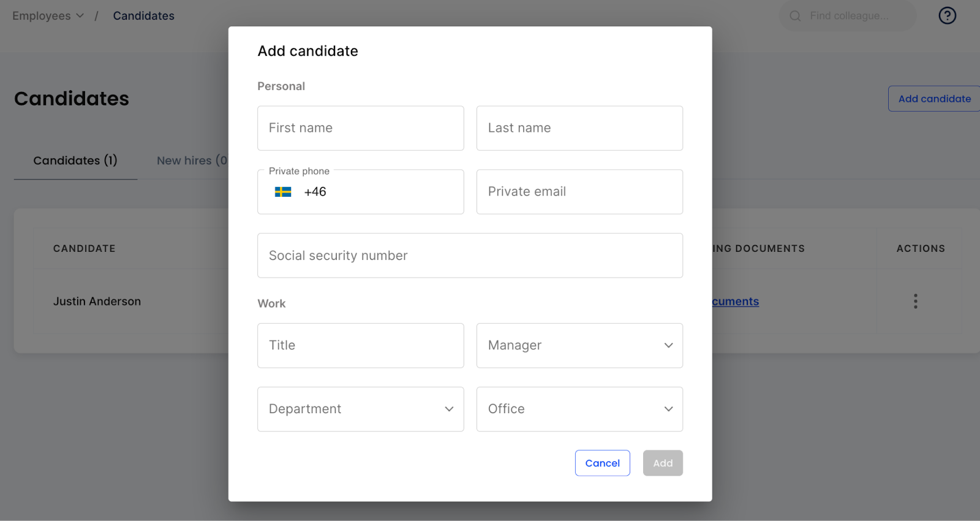Switch to the Candidates (1) tab
The image size is (980, 521).
[x=75, y=161]
